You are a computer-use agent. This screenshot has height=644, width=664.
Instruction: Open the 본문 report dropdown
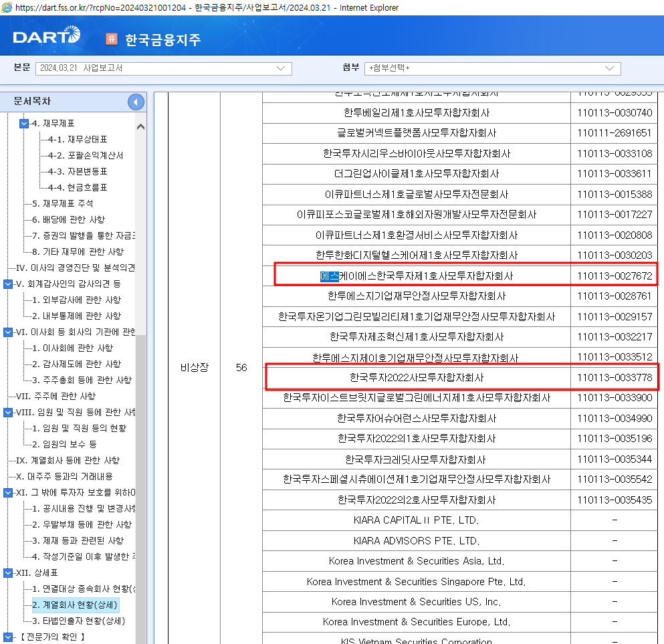coord(164,68)
